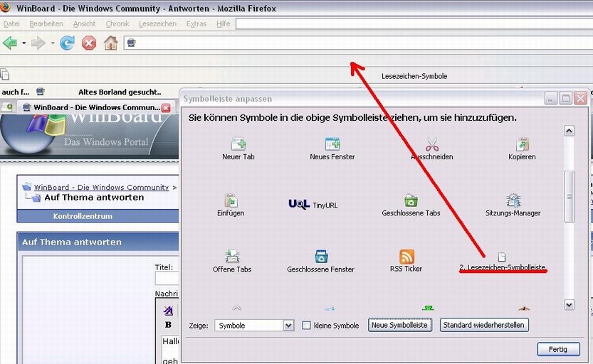Click the Titel input field
The height and width of the screenshot is (364, 593).
(x=167, y=279)
